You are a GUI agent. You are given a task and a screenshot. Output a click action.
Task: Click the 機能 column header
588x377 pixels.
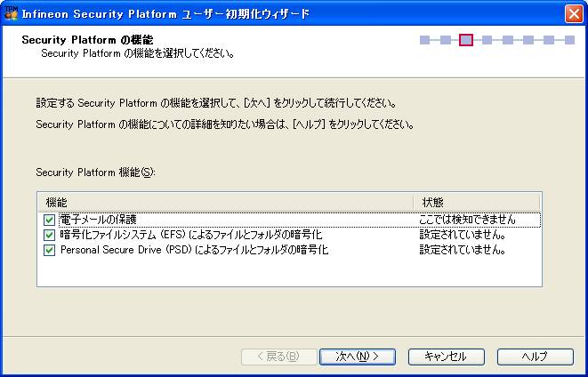[225, 203]
